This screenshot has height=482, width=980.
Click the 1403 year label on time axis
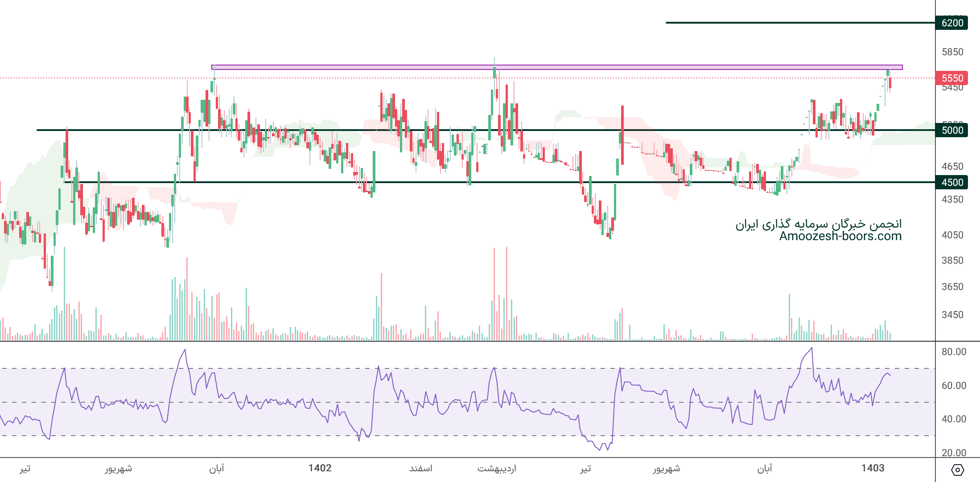coord(873,468)
